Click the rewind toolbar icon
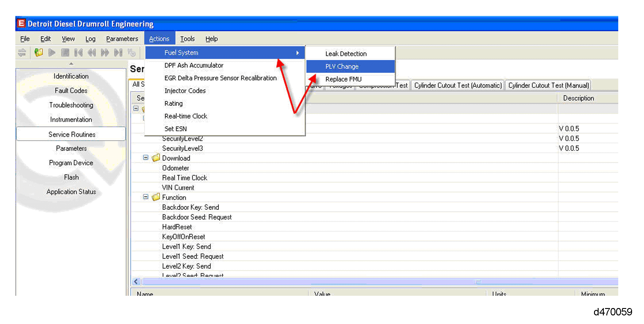 tap(92, 53)
